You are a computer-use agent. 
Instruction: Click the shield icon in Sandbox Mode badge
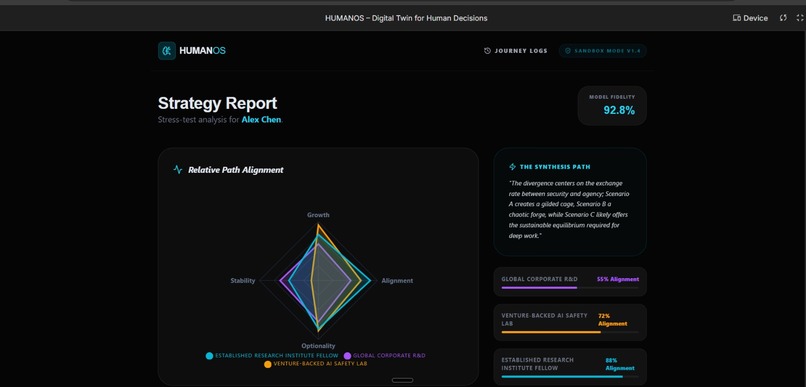click(568, 51)
